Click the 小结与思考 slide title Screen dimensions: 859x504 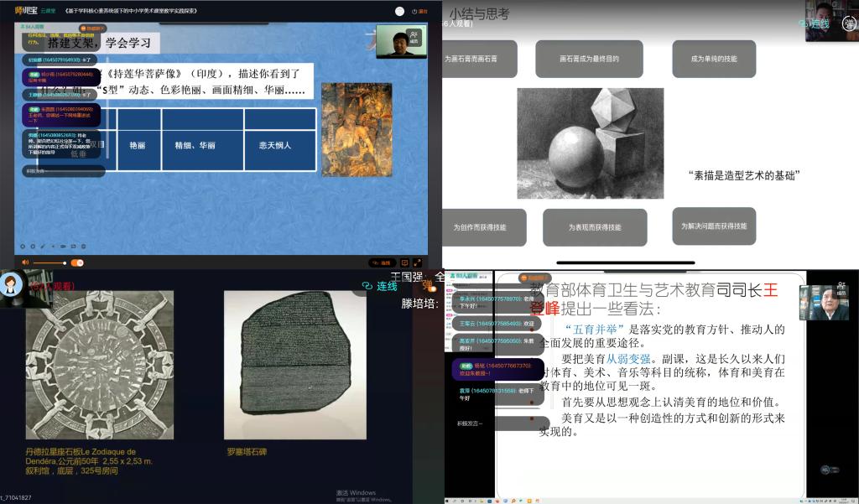coord(479,14)
